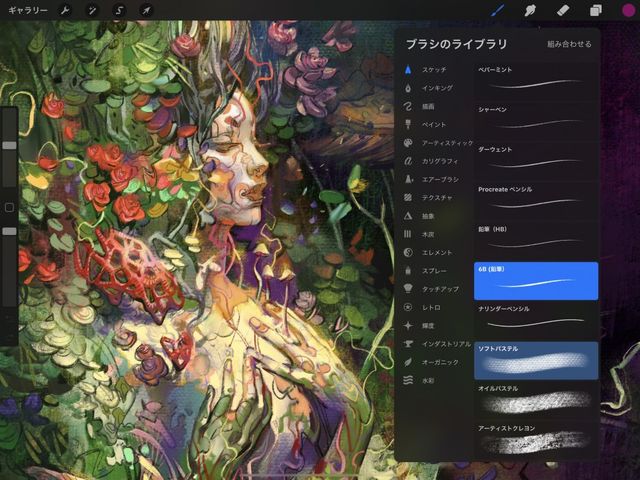Select アーティスティック brush category

tap(447, 143)
